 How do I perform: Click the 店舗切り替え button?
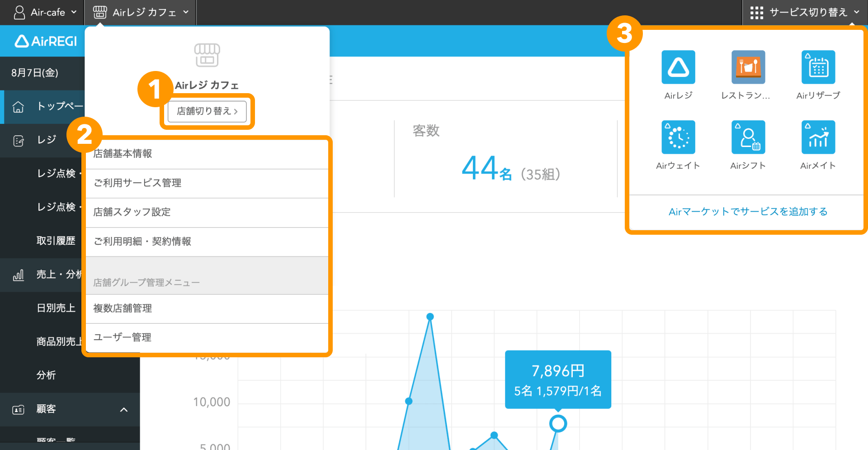coord(207,111)
